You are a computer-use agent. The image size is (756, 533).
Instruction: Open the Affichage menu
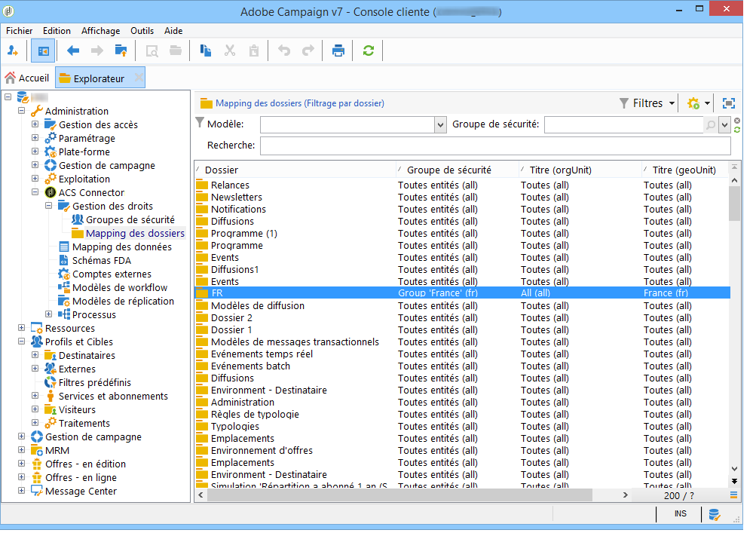100,31
